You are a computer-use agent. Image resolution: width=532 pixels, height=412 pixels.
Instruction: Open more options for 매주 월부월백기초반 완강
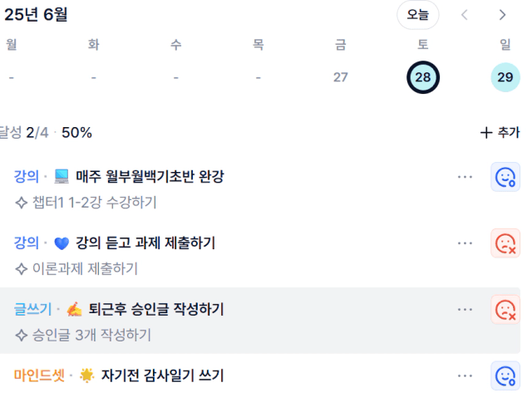click(465, 177)
